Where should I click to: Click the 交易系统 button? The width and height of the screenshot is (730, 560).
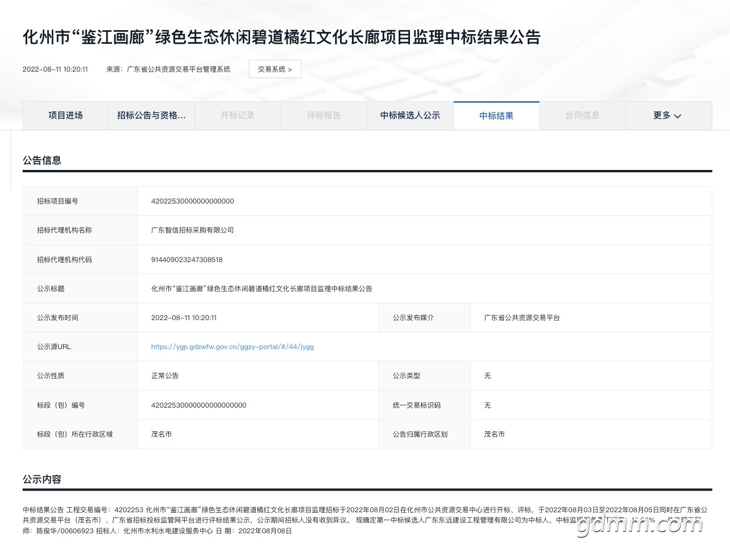275,69
